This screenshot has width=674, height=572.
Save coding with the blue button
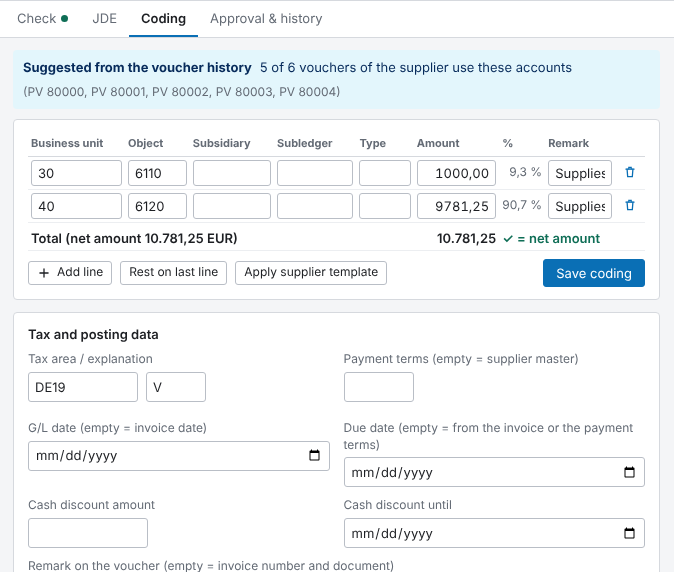(x=594, y=273)
